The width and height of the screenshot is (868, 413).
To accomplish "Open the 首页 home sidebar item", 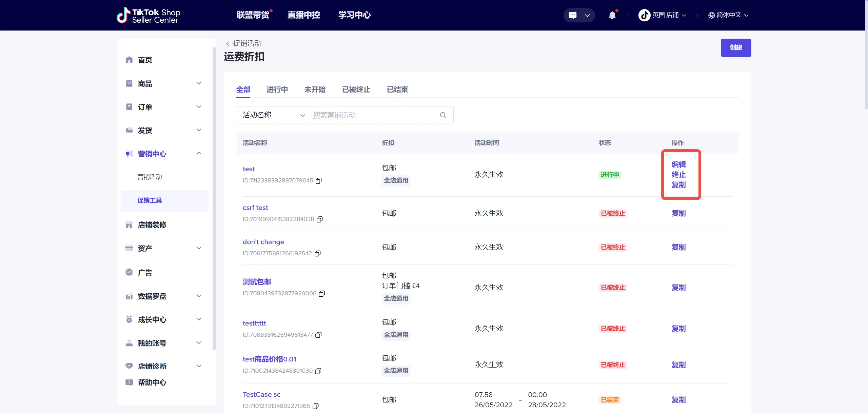I will point(145,60).
